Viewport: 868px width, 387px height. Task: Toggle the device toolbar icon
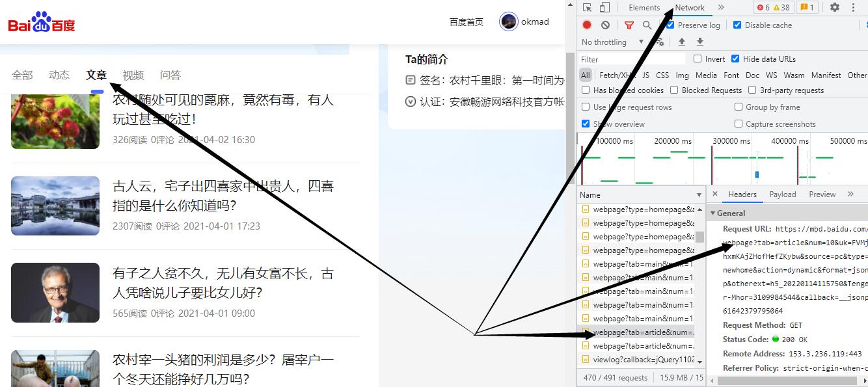tap(604, 8)
